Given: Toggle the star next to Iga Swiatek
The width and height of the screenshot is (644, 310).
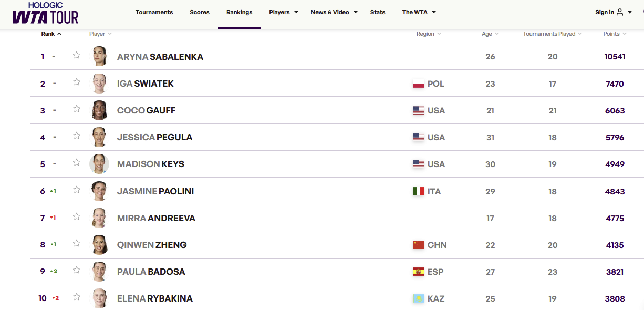Looking at the screenshot, I should click(77, 82).
